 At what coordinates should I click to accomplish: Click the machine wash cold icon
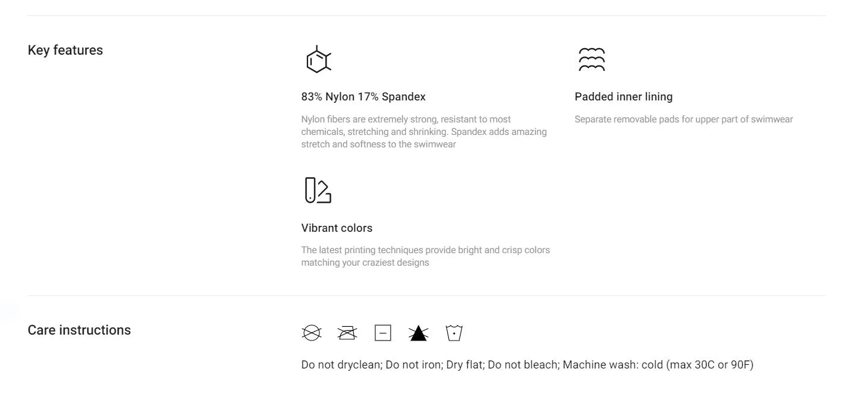[454, 333]
